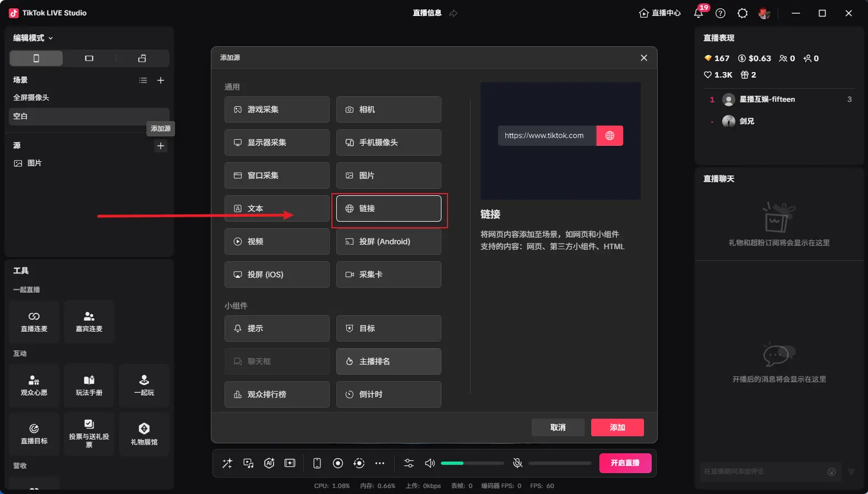Click the 取消 button in dialog
Screen dimensions: 868x494
pyautogui.click(x=558, y=427)
